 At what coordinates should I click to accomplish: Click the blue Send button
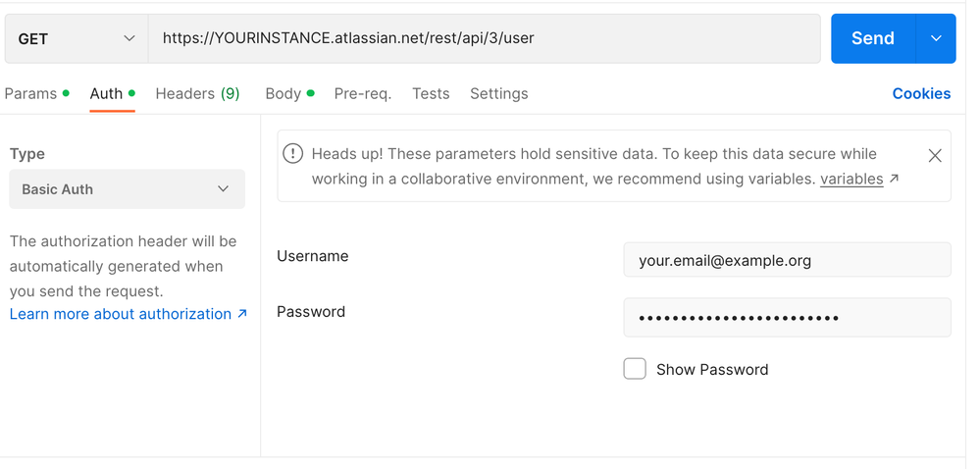pos(873,39)
